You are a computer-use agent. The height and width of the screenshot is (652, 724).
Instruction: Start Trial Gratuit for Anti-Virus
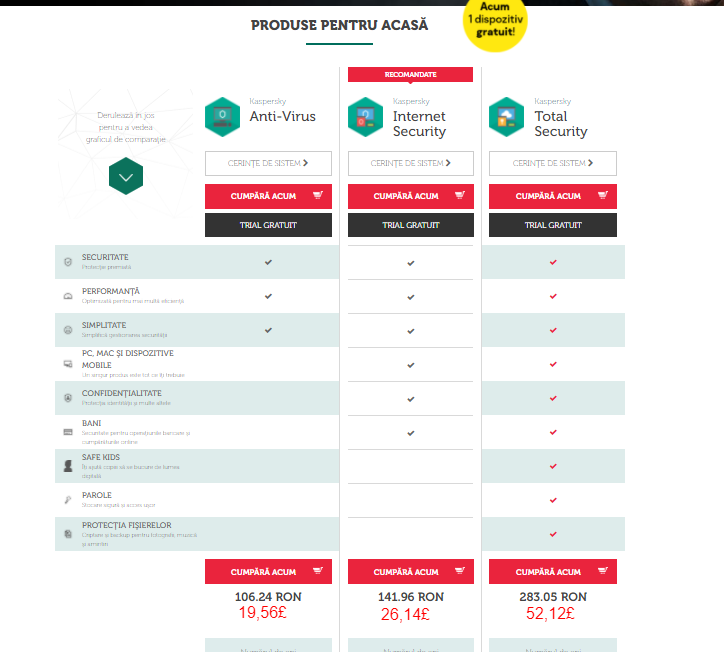tap(268, 225)
